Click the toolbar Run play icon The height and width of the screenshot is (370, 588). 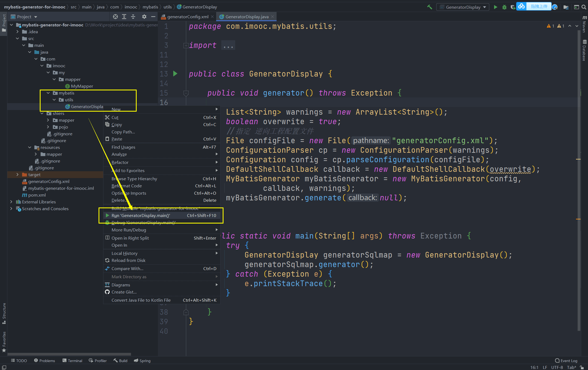(x=495, y=7)
